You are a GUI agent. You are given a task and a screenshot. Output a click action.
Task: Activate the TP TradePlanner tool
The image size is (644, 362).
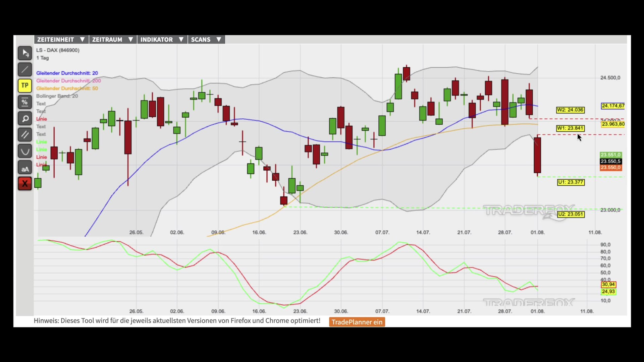coord(25,85)
